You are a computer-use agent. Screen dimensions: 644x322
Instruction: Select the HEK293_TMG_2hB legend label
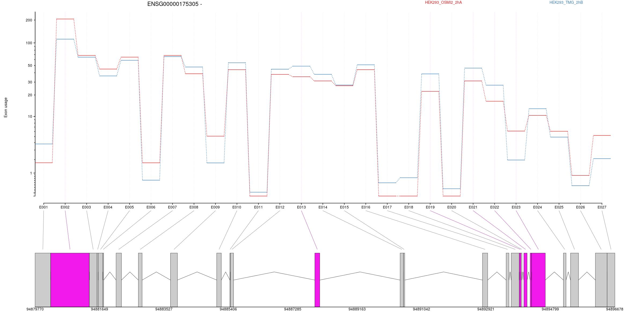tap(566, 2)
